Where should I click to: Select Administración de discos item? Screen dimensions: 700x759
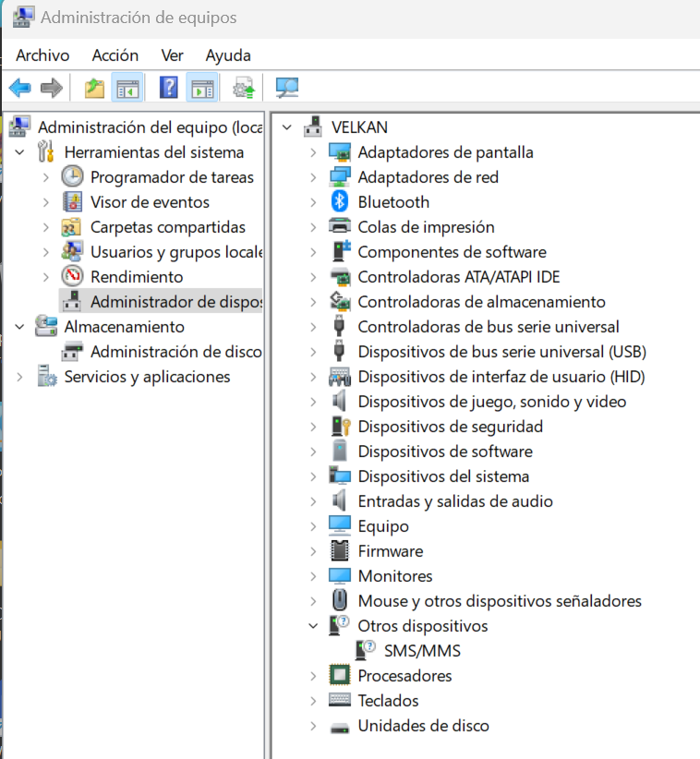click(x=176, y=352)
